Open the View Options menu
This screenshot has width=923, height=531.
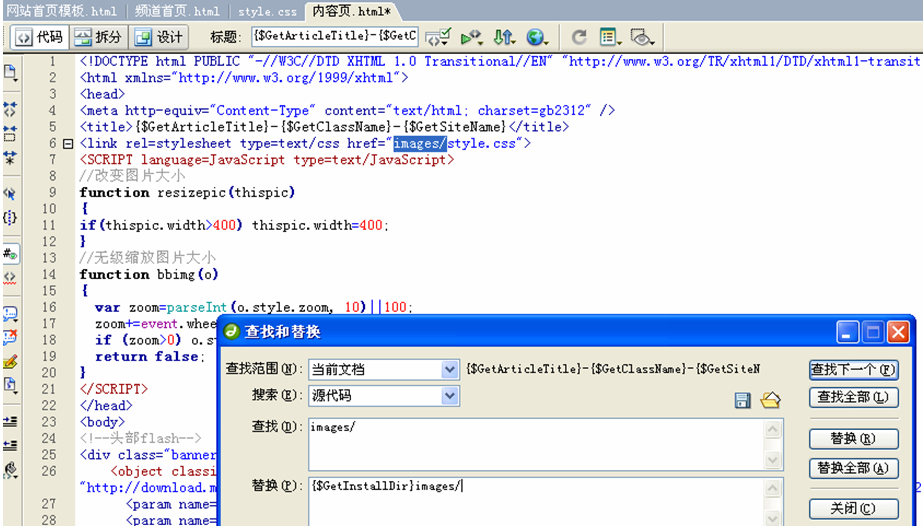[x=610, y=37]
